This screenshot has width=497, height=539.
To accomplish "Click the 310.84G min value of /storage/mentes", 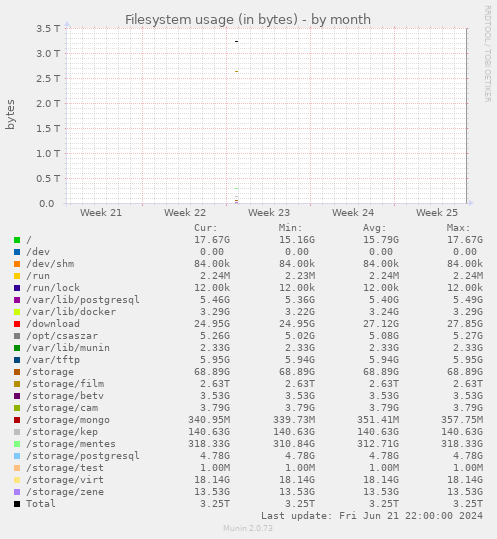I will 294,444.
